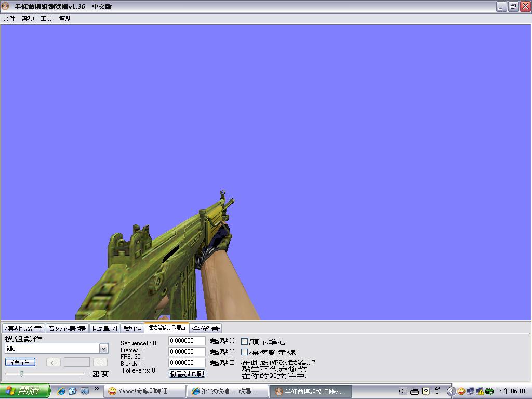Viewport: 532px width, 399px height.
Task: Click the Blends: 1 info text
Action: 132,363
